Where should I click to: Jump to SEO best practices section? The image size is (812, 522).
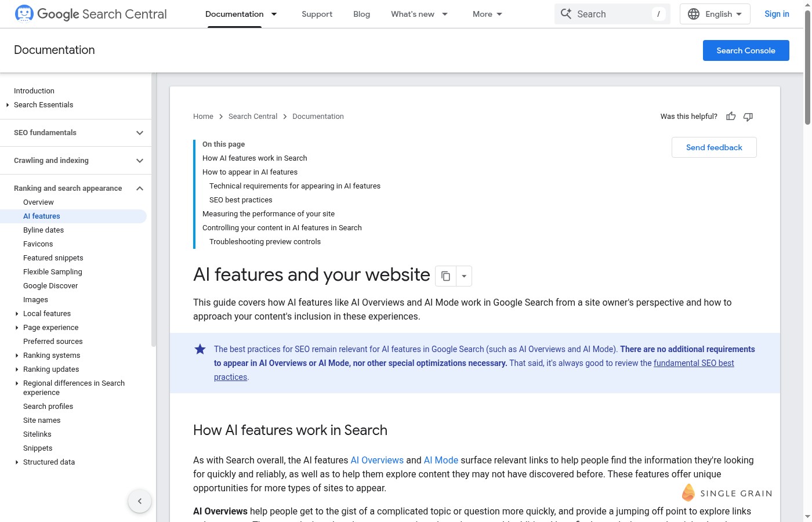pyautogui.click(x=241, y=200)
